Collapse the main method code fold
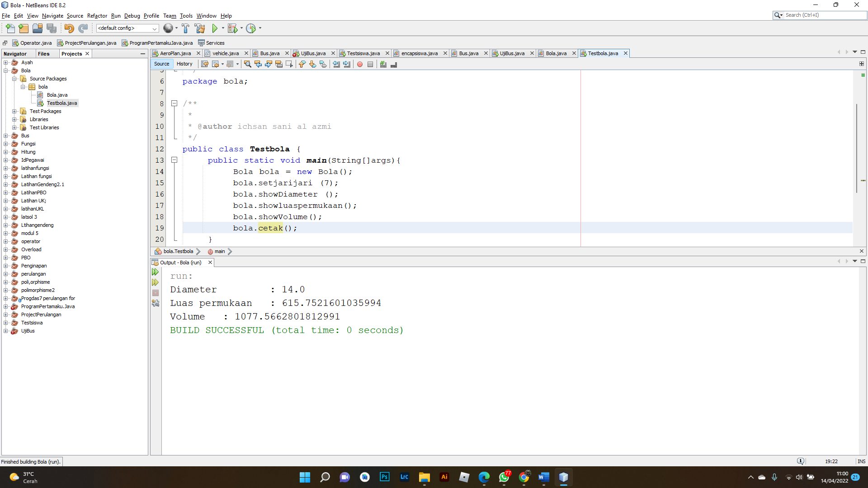This screenshot has width=868, height=488. (174, 160)
